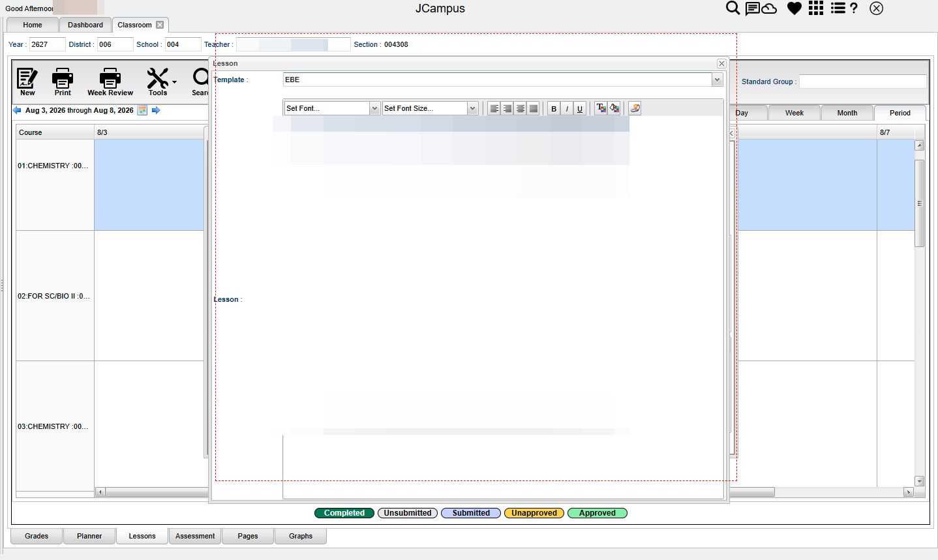This screenshot has width=938, height=560.
Task: Open background fill color picker
Action: (614, 108)
